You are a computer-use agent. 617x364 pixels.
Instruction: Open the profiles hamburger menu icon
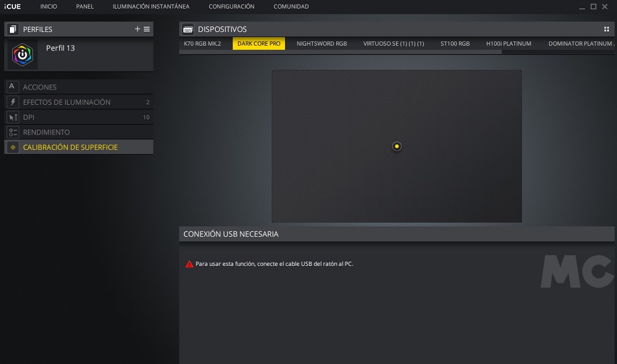(147, 29)
